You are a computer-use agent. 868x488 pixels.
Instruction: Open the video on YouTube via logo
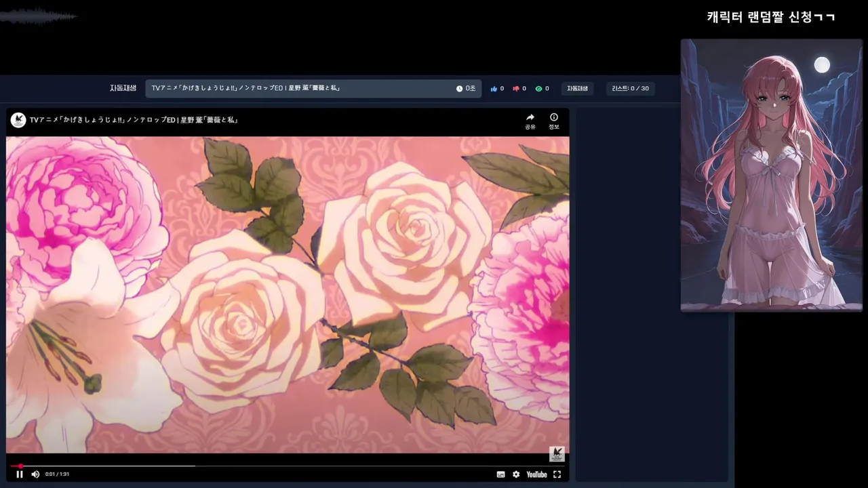tap(536, 474)
